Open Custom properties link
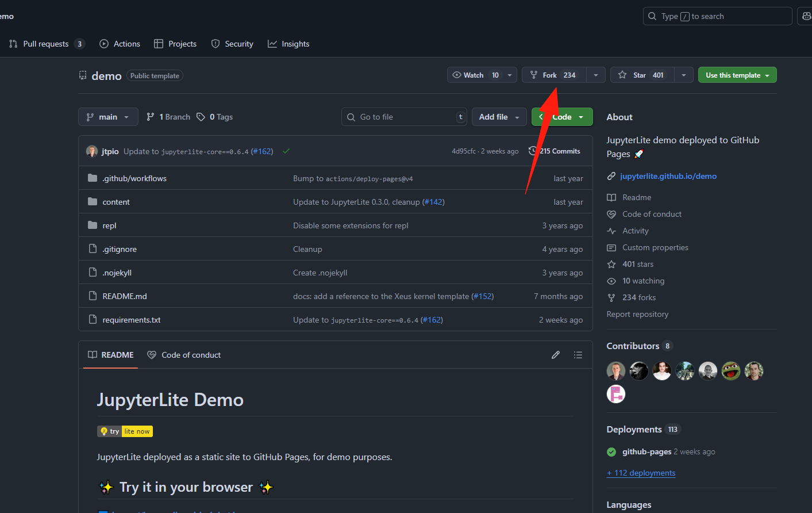The image size is (812, 513). (655, 247)
